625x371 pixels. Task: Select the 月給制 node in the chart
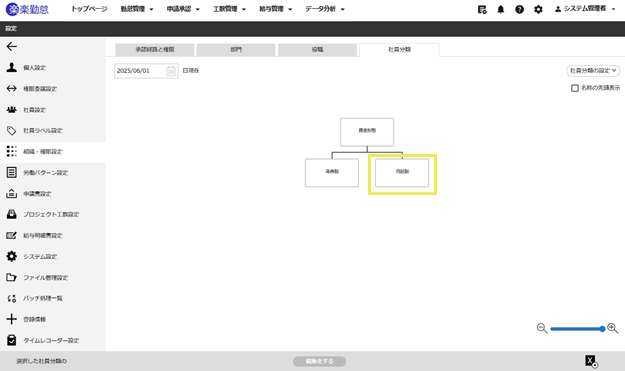point(402,173)
